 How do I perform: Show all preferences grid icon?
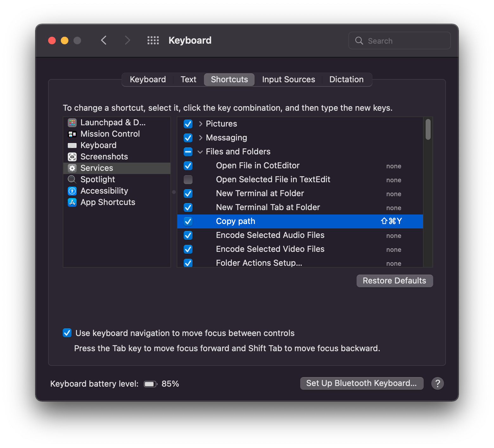(153, 40)
